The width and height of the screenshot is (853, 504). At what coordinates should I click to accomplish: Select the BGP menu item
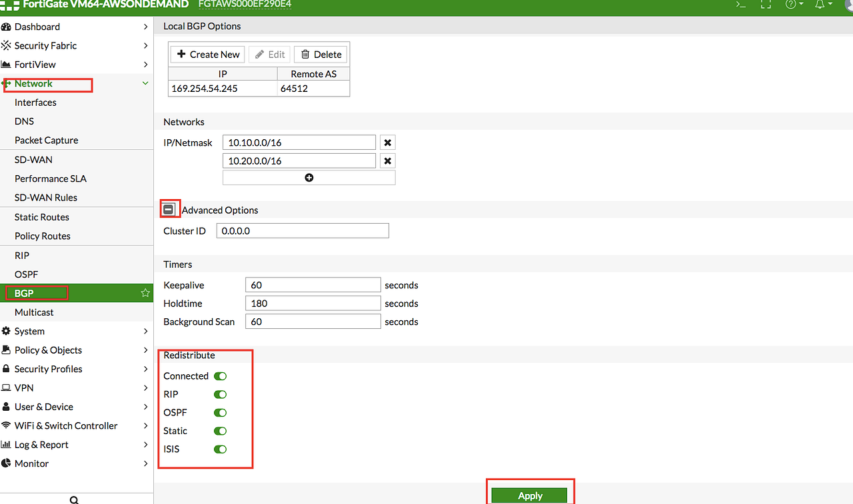[x=77, y=293]
